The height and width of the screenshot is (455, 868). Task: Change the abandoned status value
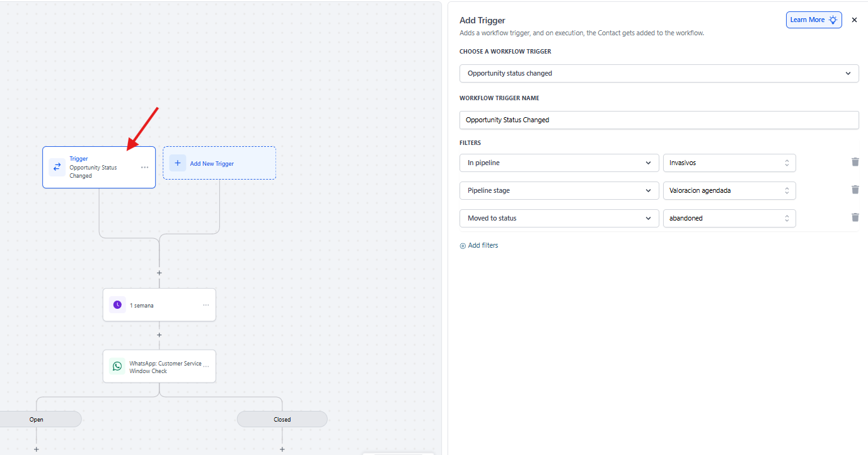pos(729,218)
